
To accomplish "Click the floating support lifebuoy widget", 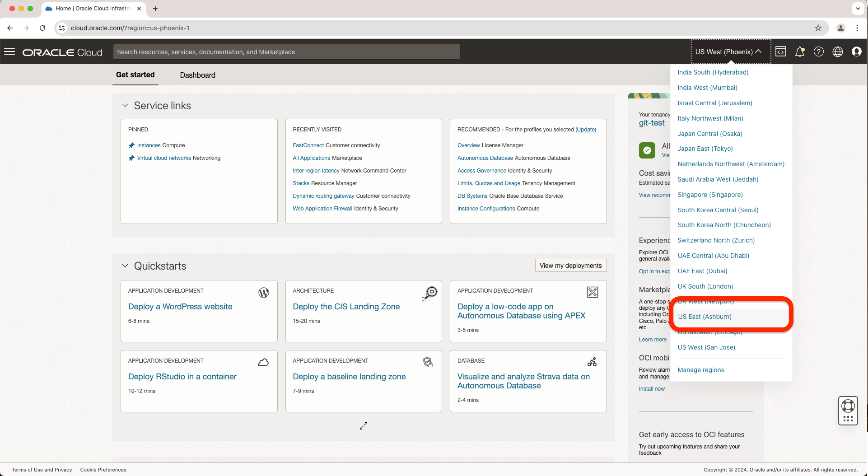I will coord(848,410).
